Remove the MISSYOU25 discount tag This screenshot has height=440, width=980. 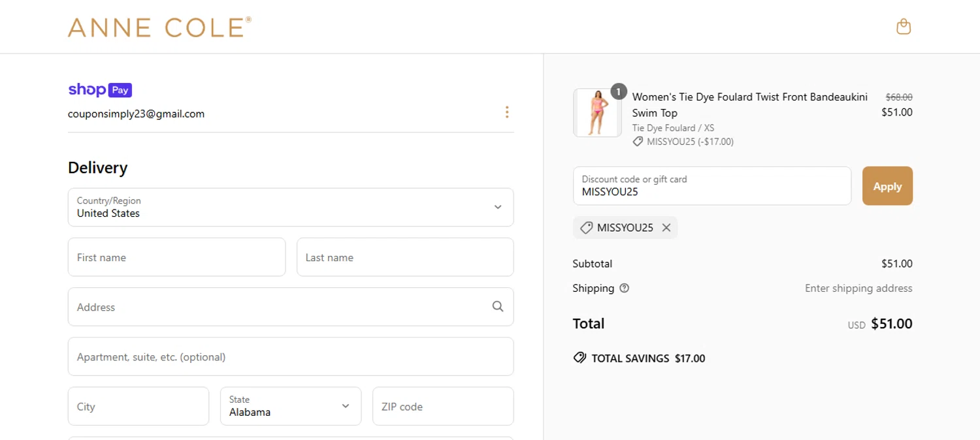click(x=666, y=228)
